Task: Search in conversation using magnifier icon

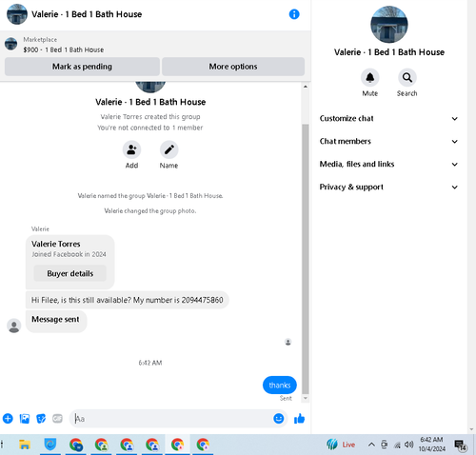Action: click(x=407, y=77)
